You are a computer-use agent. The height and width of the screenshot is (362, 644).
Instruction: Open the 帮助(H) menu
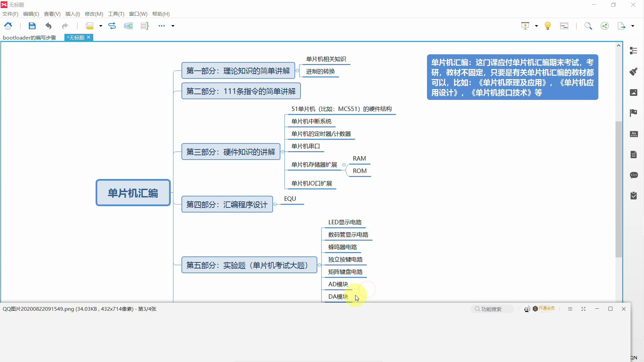coord(161,14)
